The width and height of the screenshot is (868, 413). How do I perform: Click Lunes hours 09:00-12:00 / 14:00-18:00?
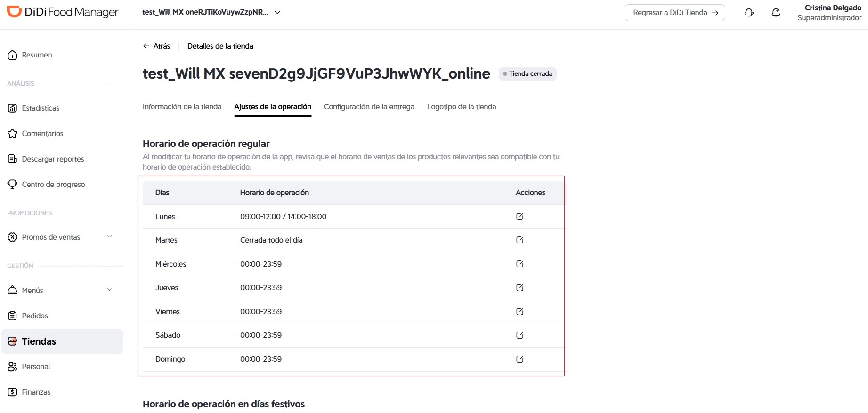[x=283, y=217]
